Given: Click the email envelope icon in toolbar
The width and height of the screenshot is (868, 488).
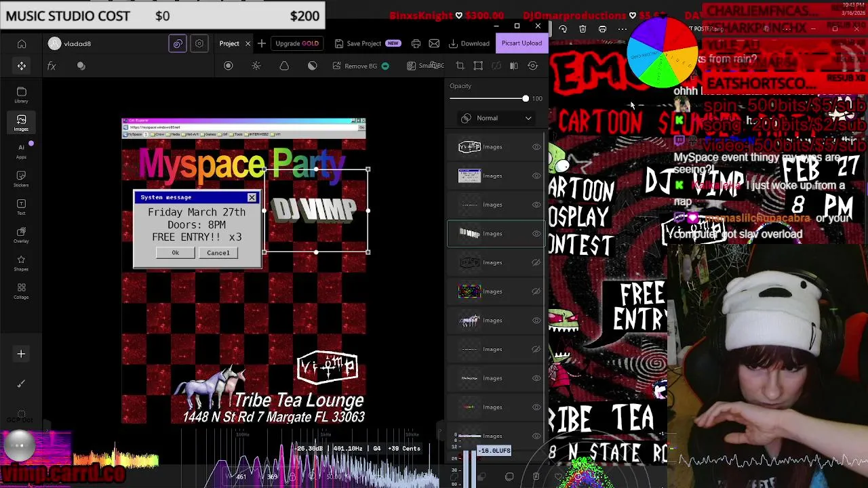Looking at the screenshot, I should pyautogui.click(x=434, y=43).
